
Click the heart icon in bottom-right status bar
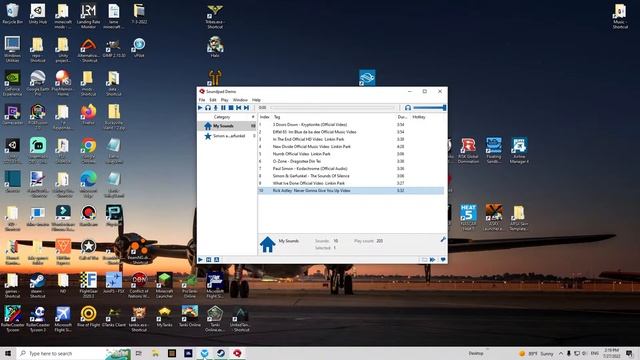pos(443,260)
